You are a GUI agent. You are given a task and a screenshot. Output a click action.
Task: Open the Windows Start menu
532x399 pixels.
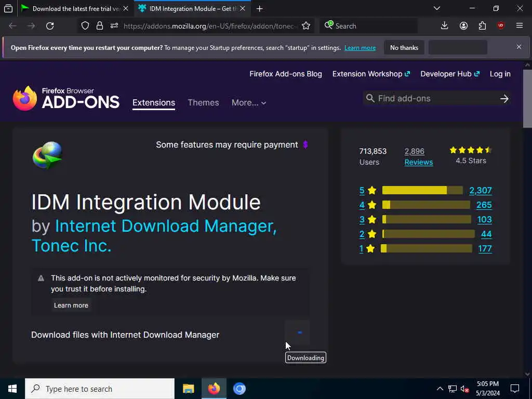12,389
